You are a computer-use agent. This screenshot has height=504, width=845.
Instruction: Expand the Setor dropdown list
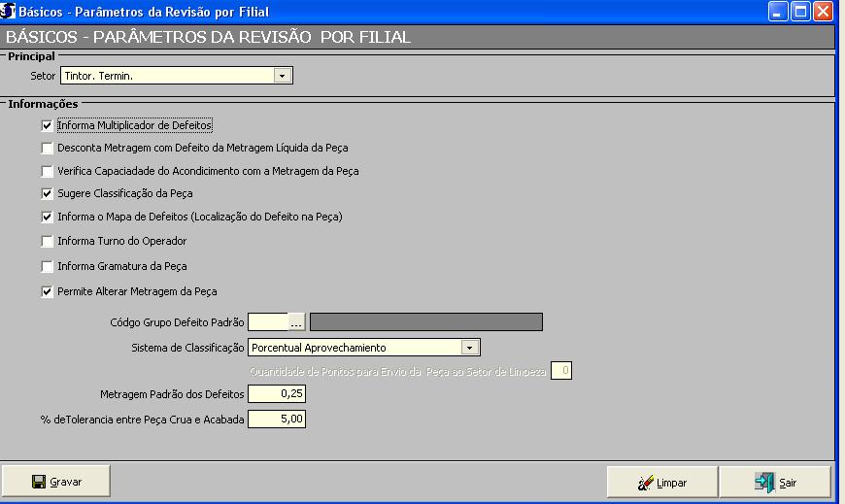(x=282, y=75)
